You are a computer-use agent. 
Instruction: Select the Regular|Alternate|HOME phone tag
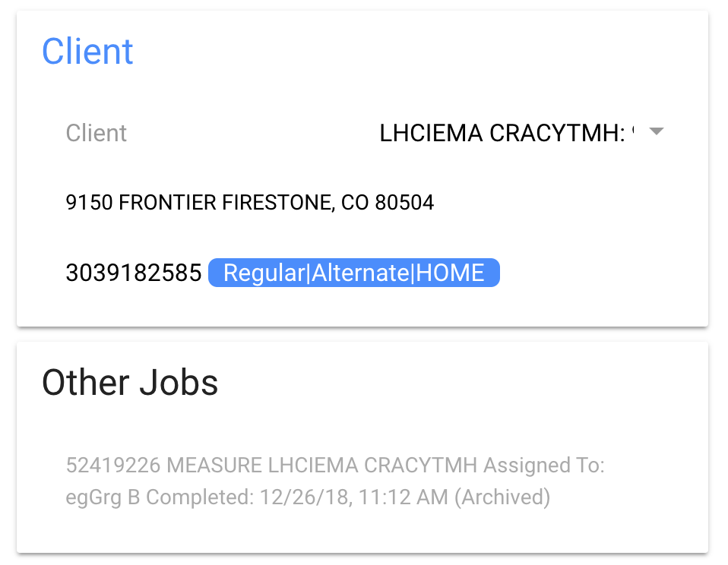[353, 272]
